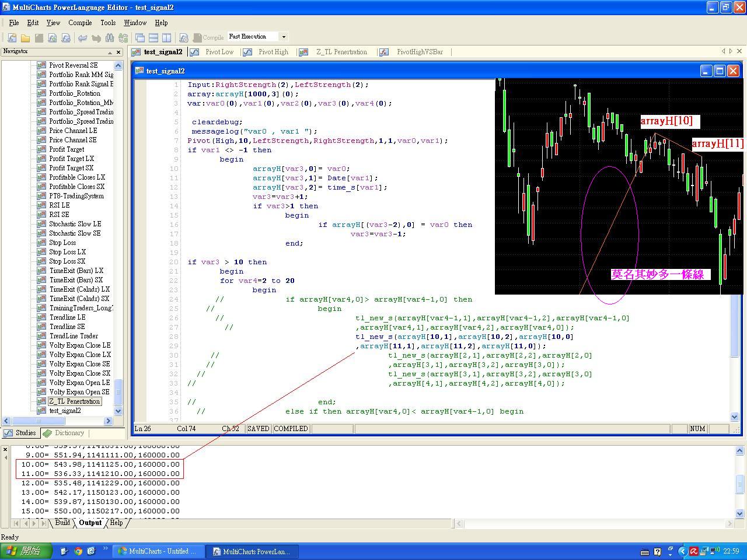
Task: Select Stochastic Slow LE in Navigator
Action: [x=75, y=224]
